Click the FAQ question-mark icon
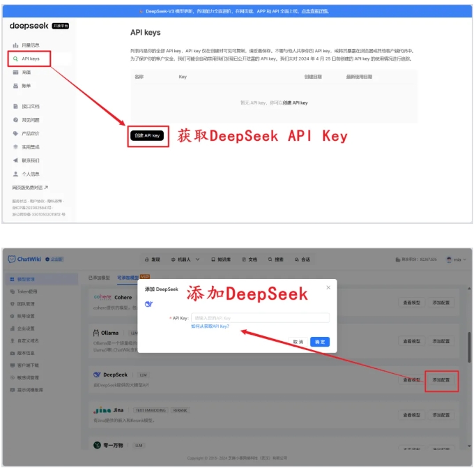476x468 pixels. pos(15,120)
